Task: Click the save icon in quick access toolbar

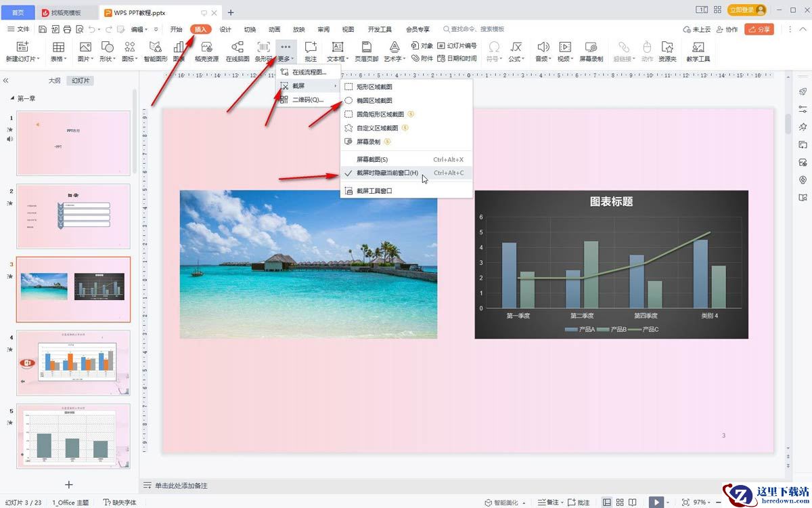Action: (x=43, y=29)
